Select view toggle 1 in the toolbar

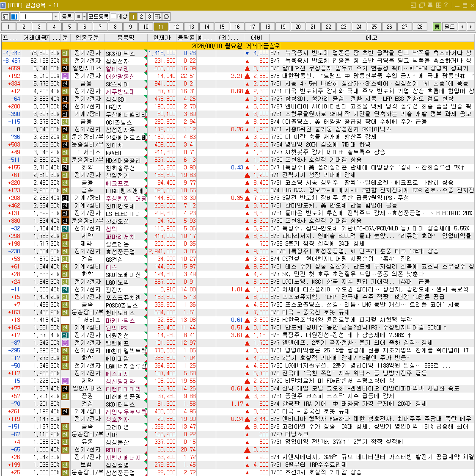click(133, 17)
